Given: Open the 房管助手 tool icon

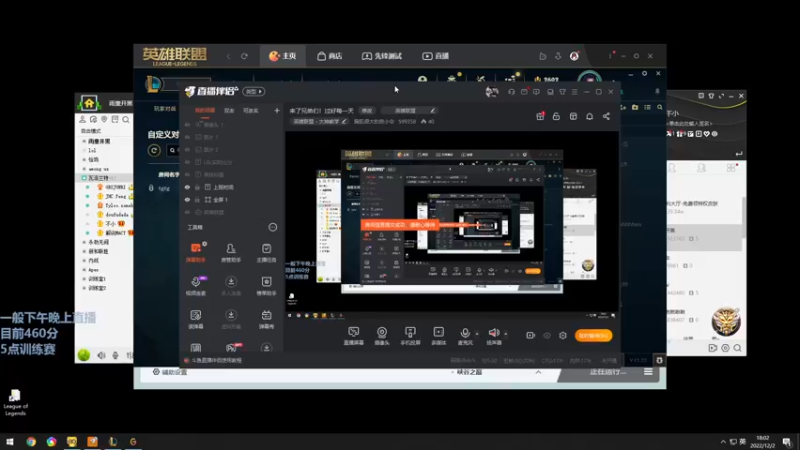Looking at the screenshot, I should [231, 252].
